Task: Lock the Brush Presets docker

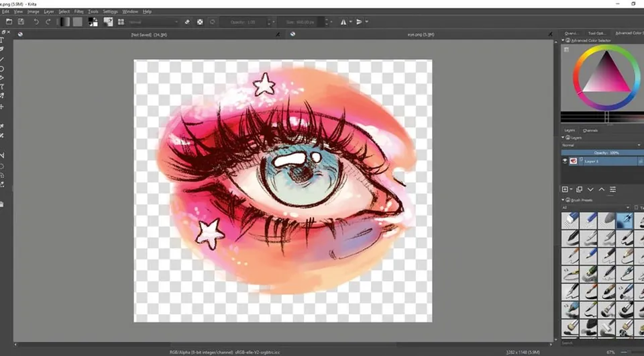Action: [x=568, y=199]
